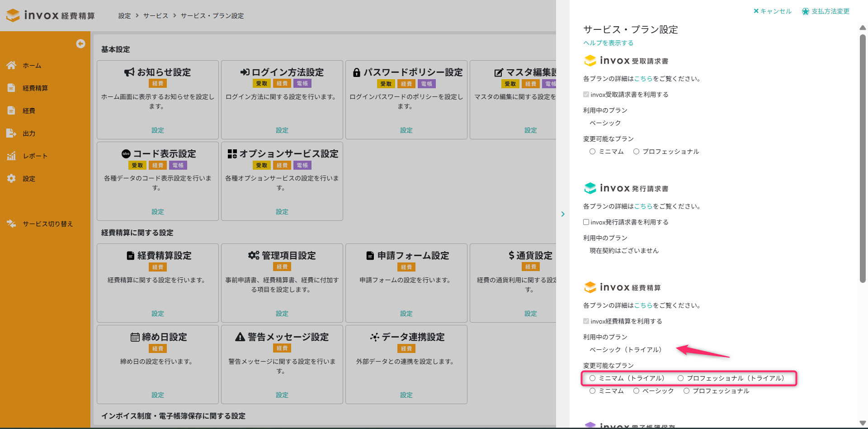This screenshot has height=429, width=868.
Task: Collapse sidebar with the round arrow icon
Action: pos(80,43)
